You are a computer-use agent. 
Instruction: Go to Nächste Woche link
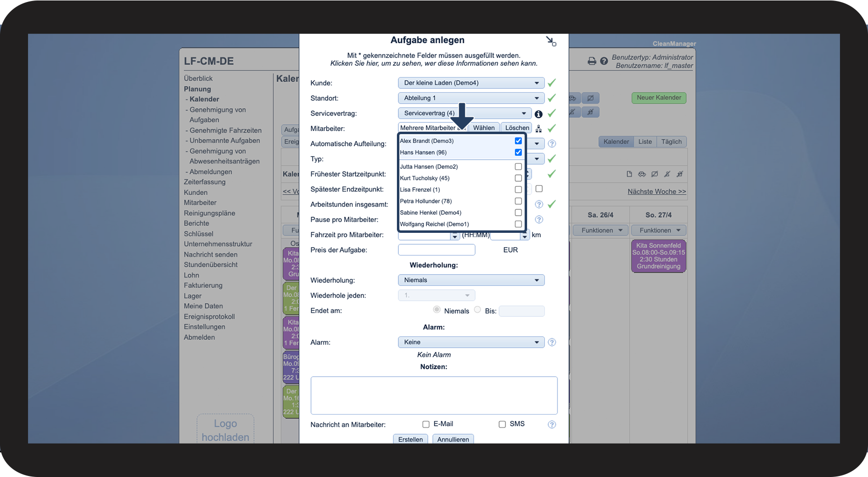[657, 192]
